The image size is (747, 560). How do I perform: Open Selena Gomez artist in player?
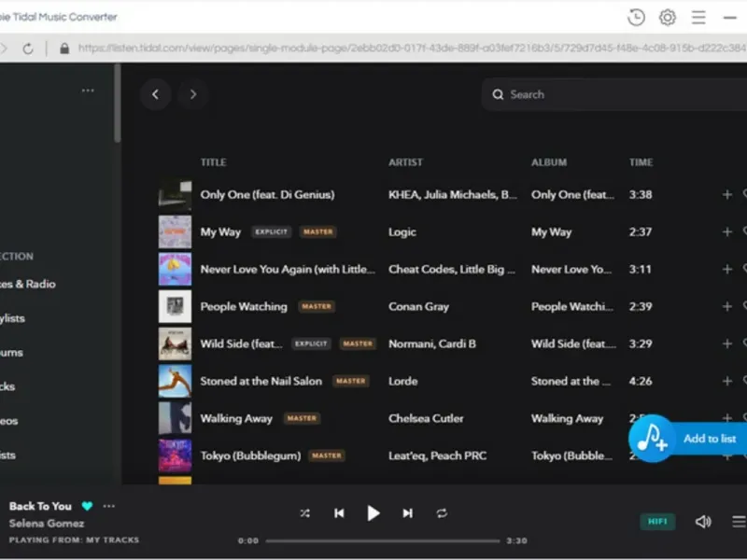pos(47,524)
